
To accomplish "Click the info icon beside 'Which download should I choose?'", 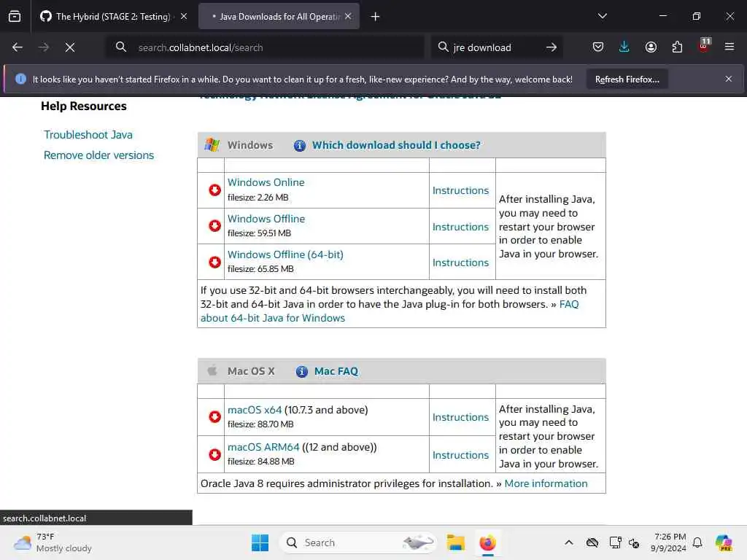I will 300,145.
